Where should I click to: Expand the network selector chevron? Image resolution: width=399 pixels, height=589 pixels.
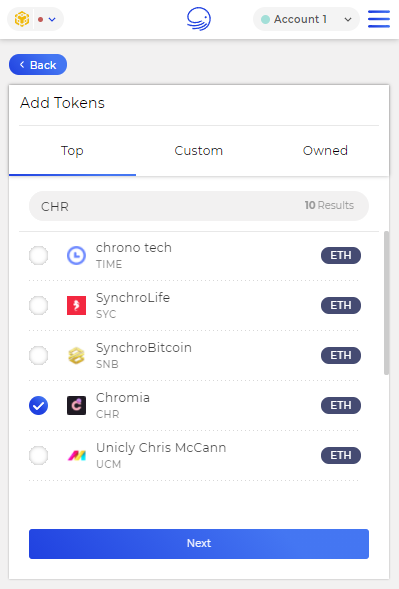pyautogui.click(x=52, y=19)
